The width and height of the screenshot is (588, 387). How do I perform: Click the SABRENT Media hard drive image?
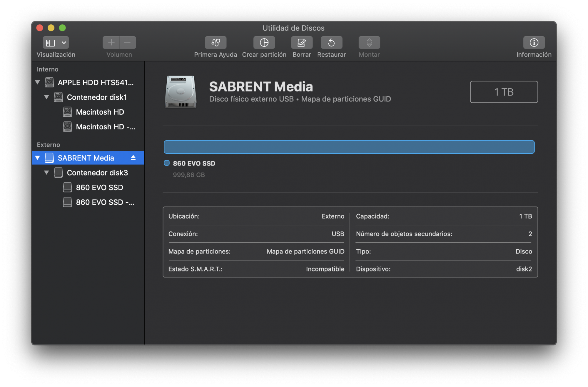pyautogui.click(x=181, y=92)
